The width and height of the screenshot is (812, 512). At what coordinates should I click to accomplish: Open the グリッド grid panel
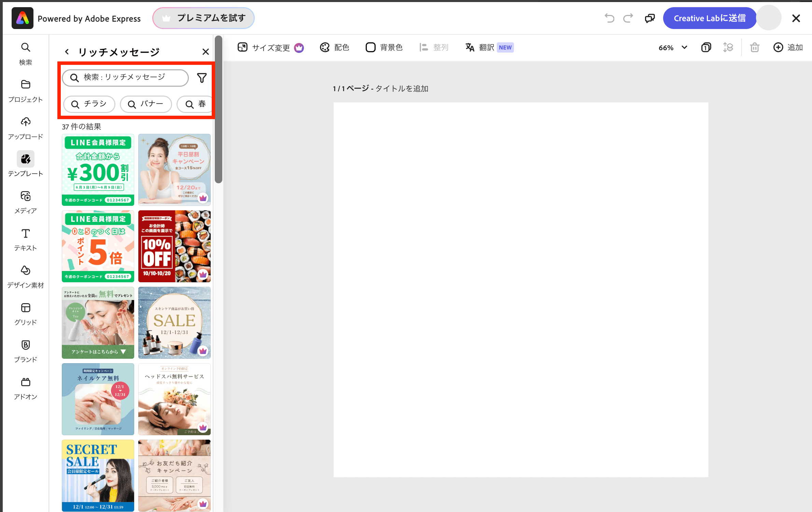(x=26, y=314)
